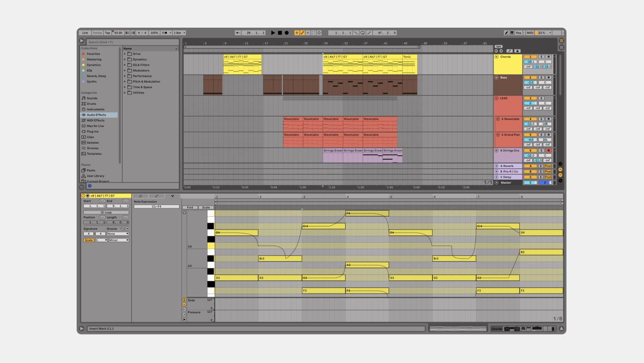Toggle the MIDI Arrangement Overdub plus icon

(296, 33)
